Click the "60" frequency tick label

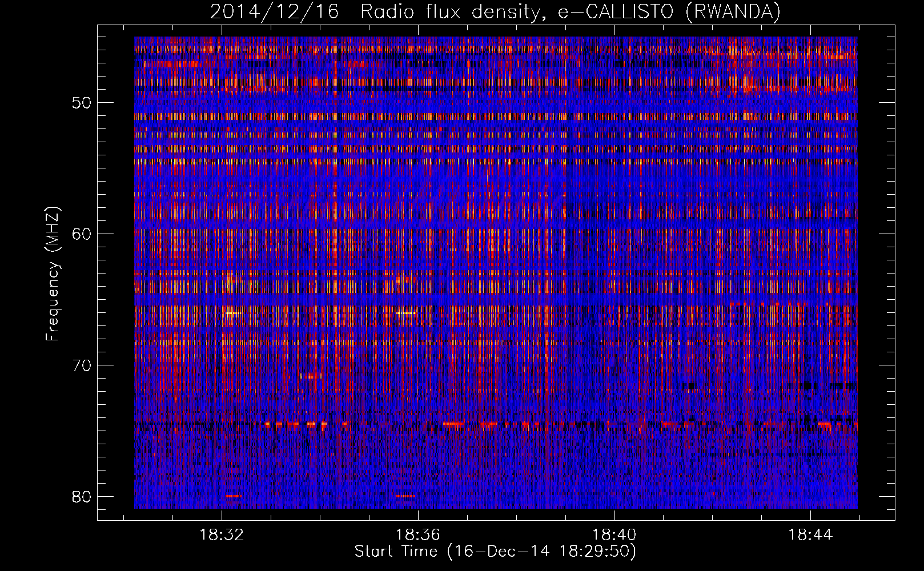point(82,234)
